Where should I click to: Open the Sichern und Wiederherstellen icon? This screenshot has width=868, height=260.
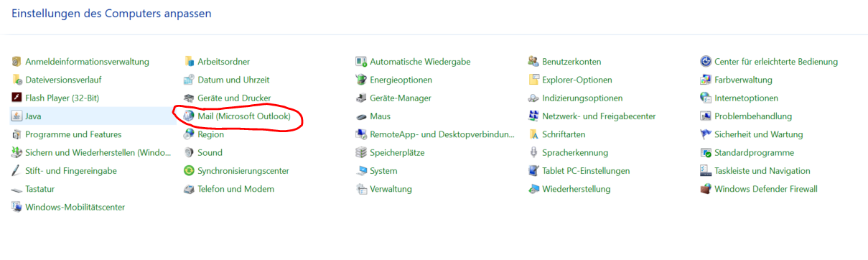[x=17, y=152]
